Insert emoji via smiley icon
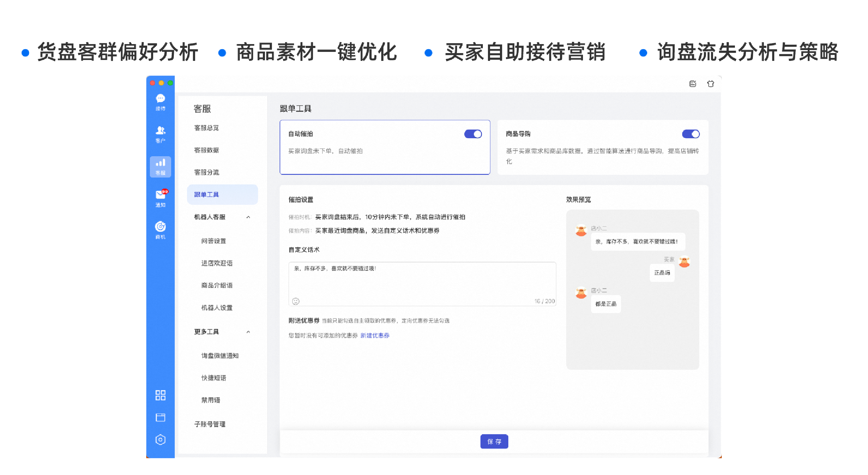This screenshot has width=868, height=475. tap(296, 301)
